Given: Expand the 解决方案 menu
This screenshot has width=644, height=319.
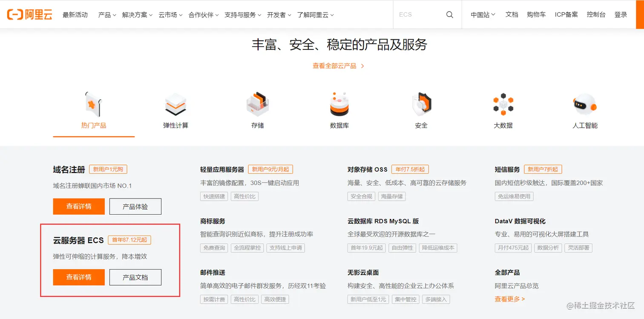Looking at the screenshot, I should tap(137, 14).
